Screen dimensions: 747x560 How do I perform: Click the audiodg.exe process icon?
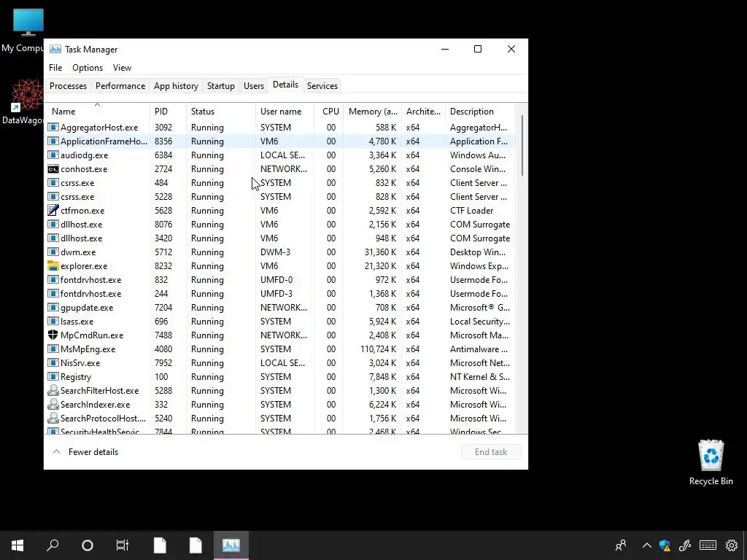coord(53,155)
